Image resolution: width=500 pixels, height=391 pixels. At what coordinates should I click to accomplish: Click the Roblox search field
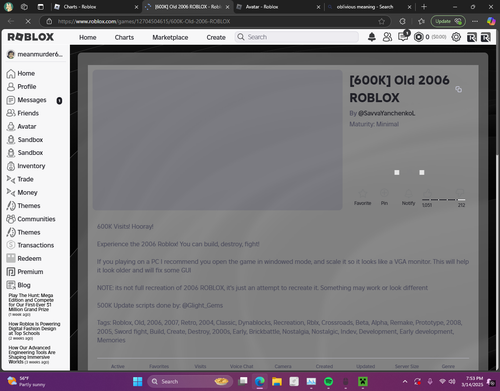[x=297, y=37]
